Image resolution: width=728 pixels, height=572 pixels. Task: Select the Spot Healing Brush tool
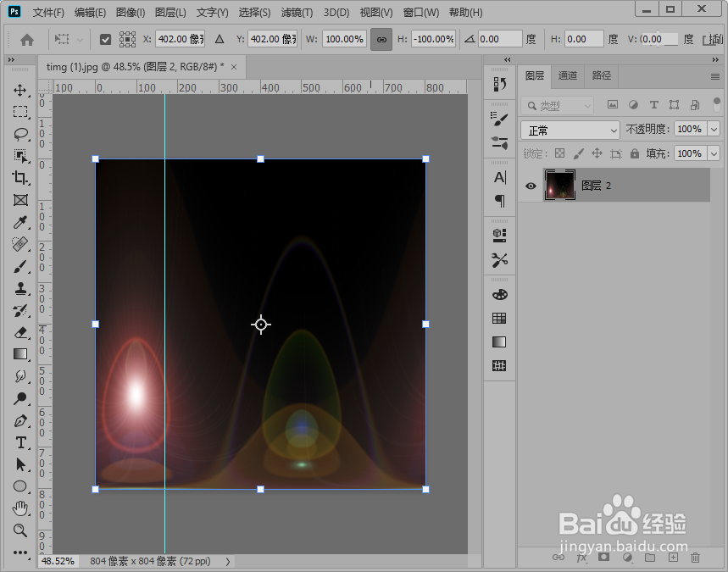coord(20,244)
